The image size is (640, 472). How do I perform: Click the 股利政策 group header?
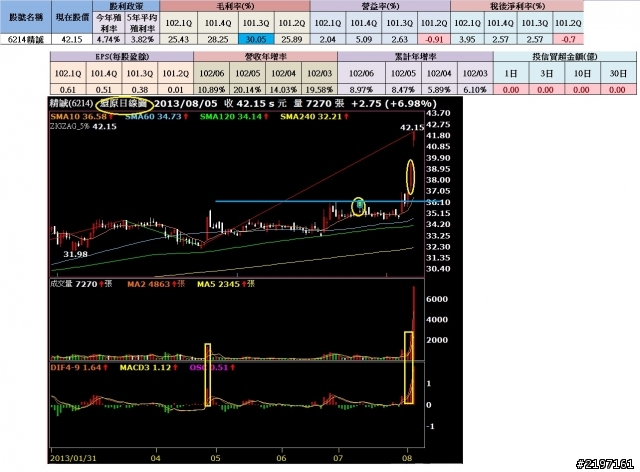126,6
